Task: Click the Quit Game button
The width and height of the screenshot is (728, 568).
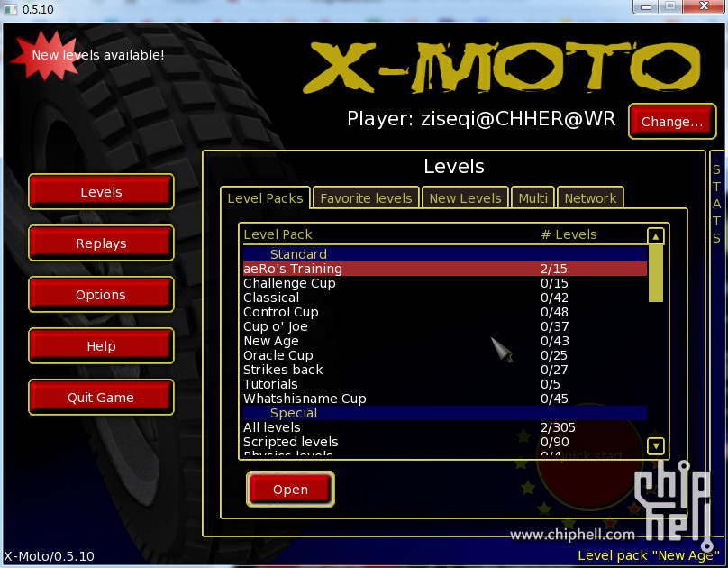Action: pyautogui.click(x=101, y=398)
